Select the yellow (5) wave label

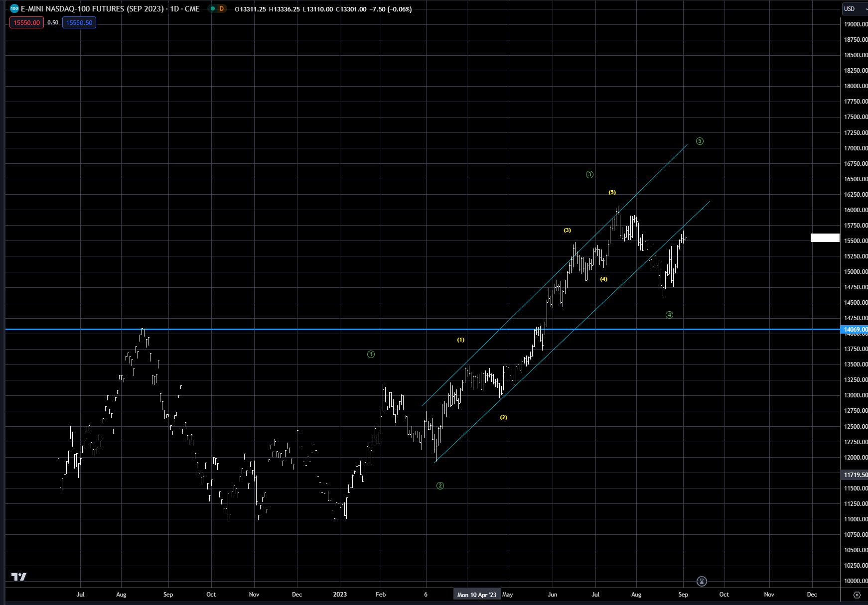[612, 193]
